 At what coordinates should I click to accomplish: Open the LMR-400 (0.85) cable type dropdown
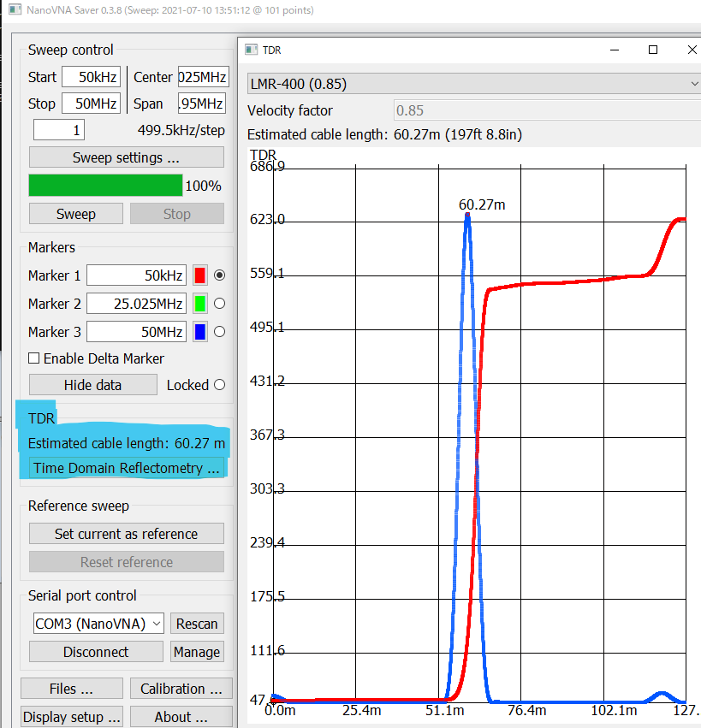[474, 84]
